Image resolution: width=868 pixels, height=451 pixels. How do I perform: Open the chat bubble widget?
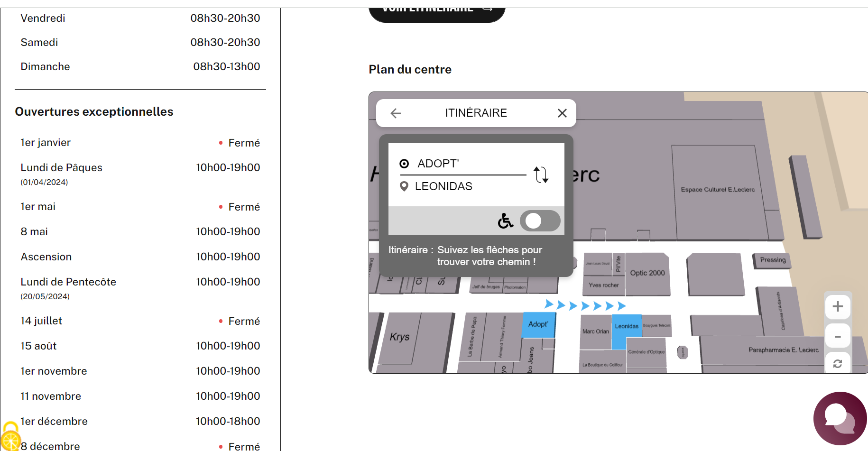coord(840,418)
